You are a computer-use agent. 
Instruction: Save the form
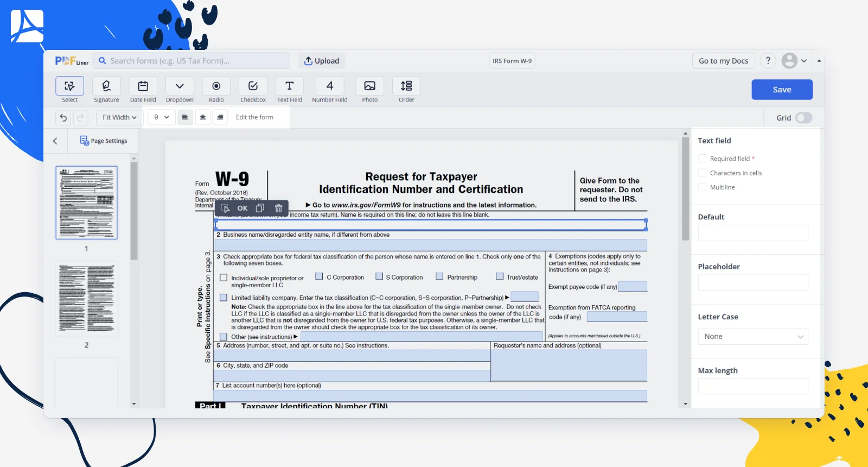782,90
